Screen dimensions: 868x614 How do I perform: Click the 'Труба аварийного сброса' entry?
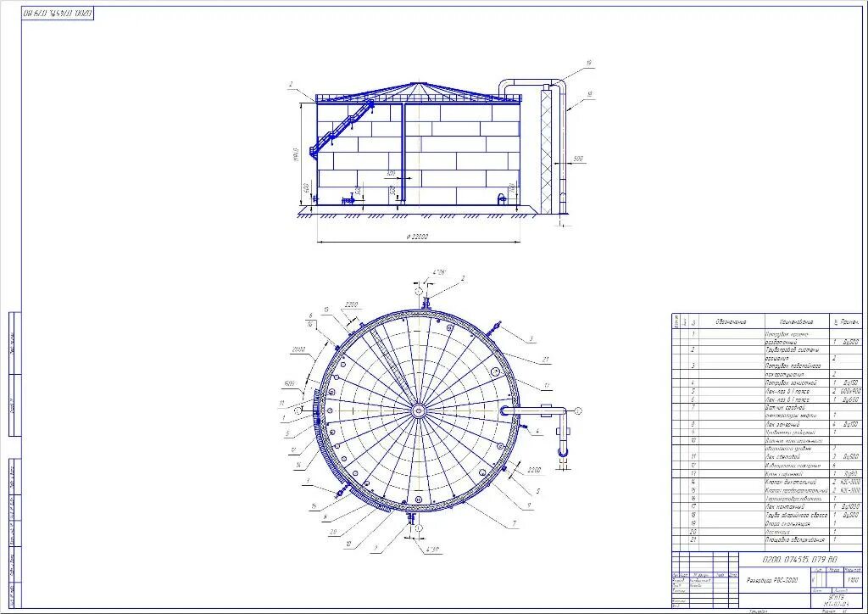pyautogui.click(x=797, y=515)
